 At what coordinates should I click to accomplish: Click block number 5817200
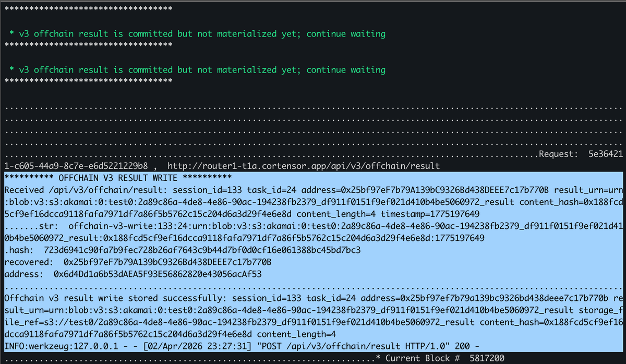[x=487, y=358]
